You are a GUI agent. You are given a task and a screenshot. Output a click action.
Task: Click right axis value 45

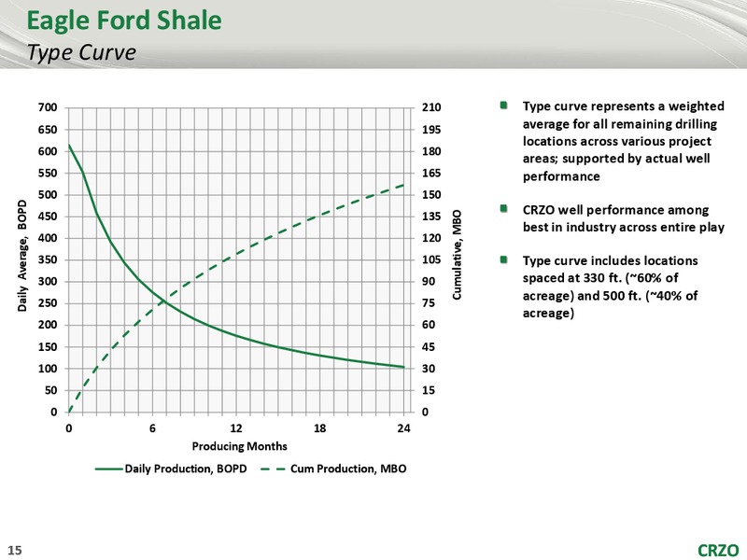coord(429,347)
